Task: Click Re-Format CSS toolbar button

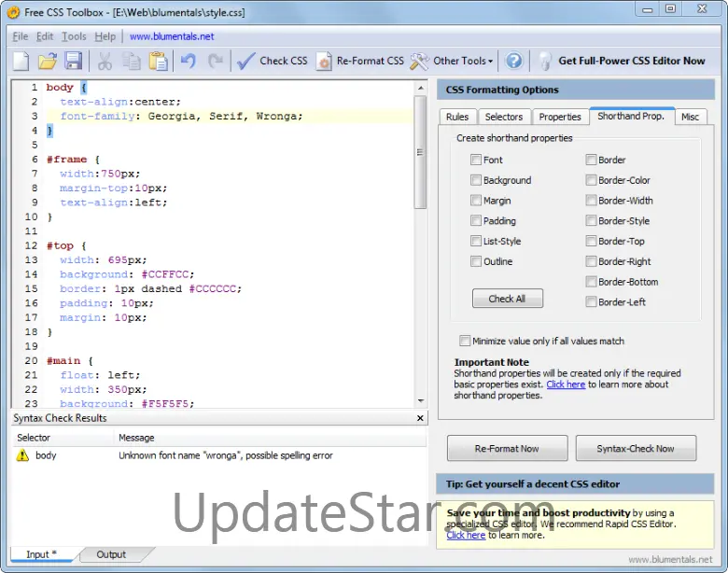Action: coord(360,61)
